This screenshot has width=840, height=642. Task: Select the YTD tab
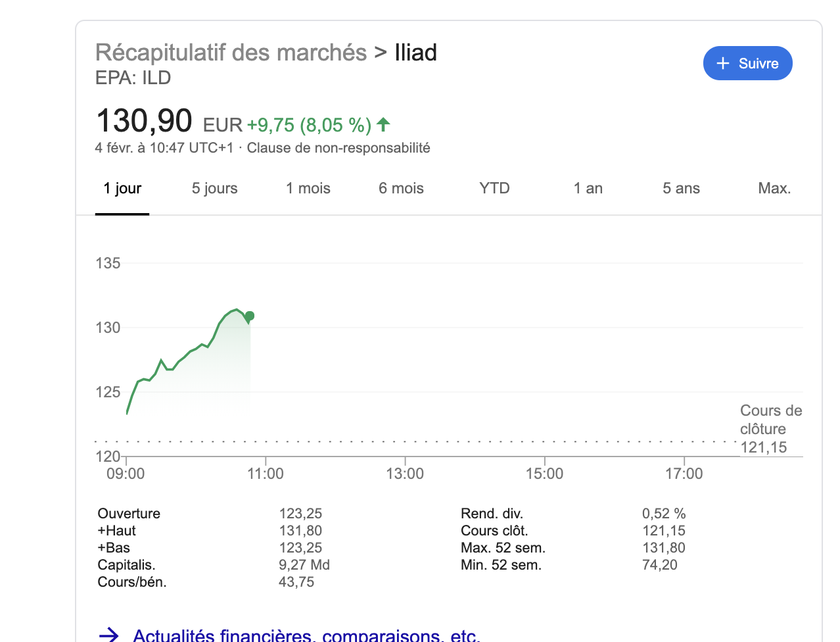pyautogui.click(x=494, y=189)
